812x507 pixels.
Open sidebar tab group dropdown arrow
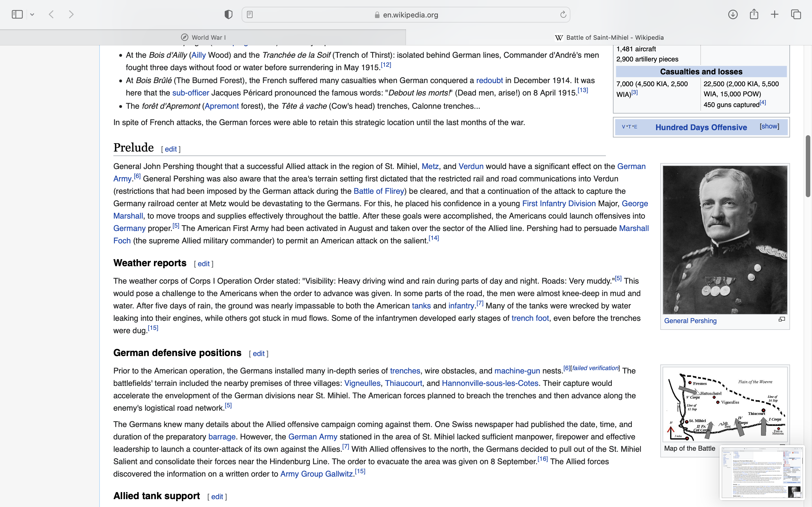(x=32, y=14)
